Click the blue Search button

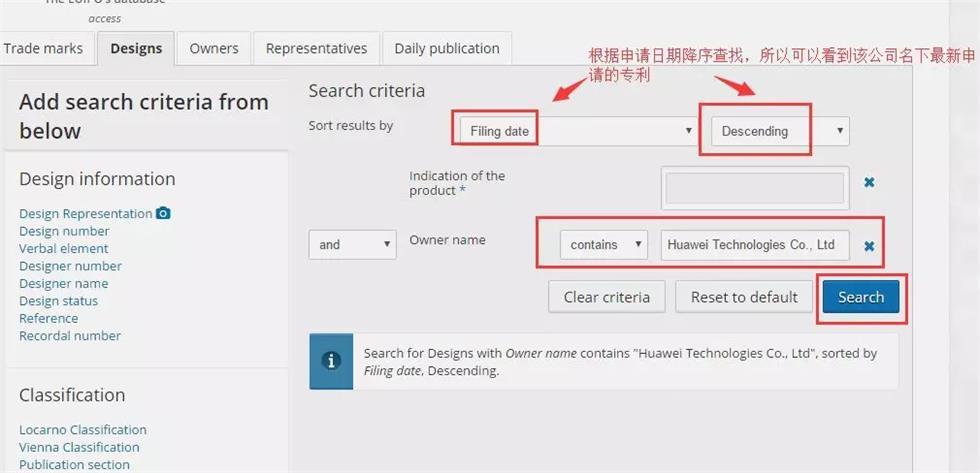click(x=861, y=297)
